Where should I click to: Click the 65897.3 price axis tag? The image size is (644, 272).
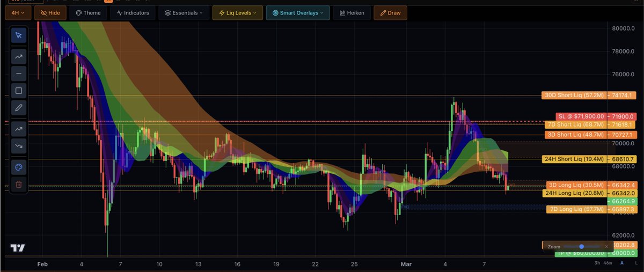pyautogui.click(x=621, y=209)
